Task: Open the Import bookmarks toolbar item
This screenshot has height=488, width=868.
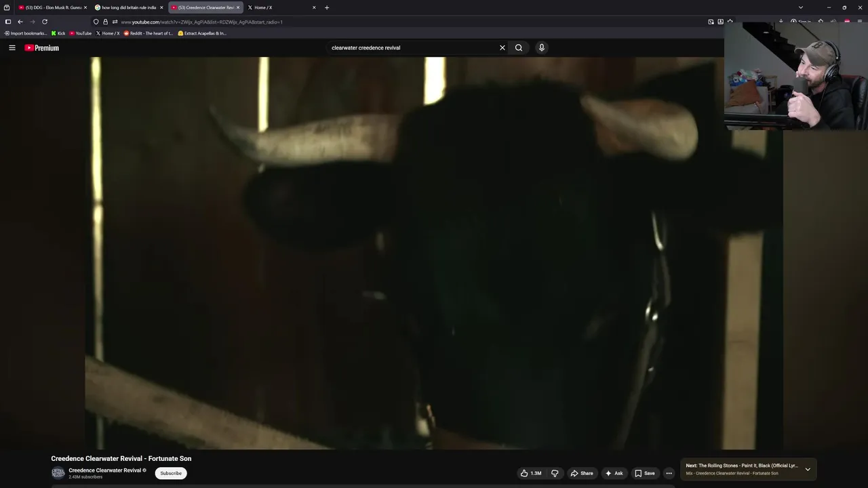Action: tap(26, 33)
